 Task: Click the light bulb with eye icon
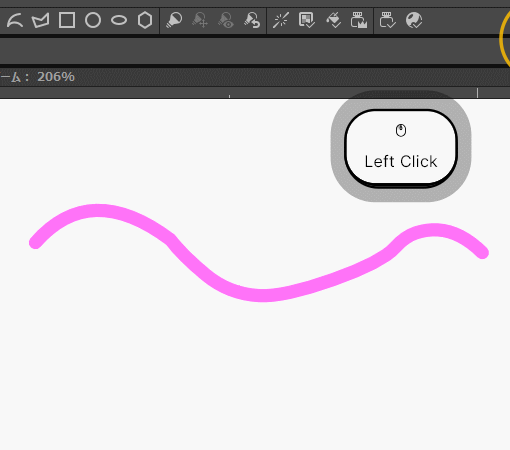point(226,20)
